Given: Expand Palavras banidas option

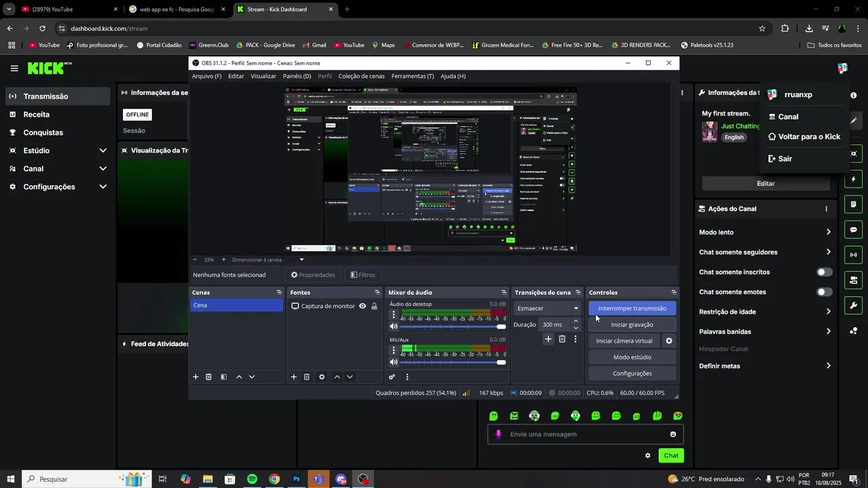Looking at the screenshot, I should [x=828, y=331].
